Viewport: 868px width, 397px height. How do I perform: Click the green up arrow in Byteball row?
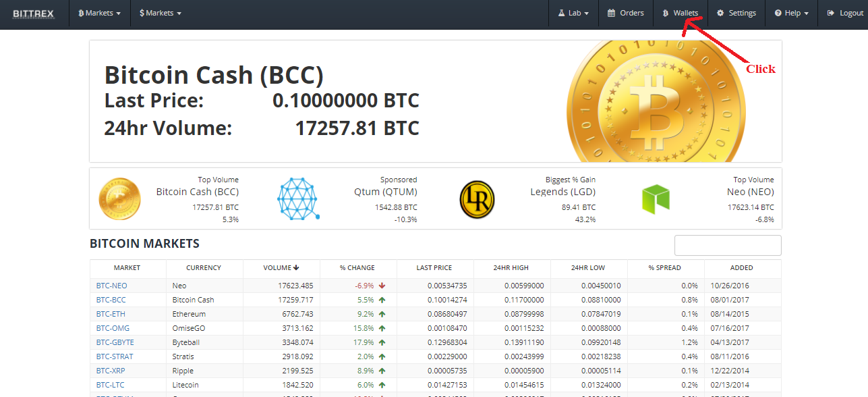pyautogui.click(x=382, y=342)
